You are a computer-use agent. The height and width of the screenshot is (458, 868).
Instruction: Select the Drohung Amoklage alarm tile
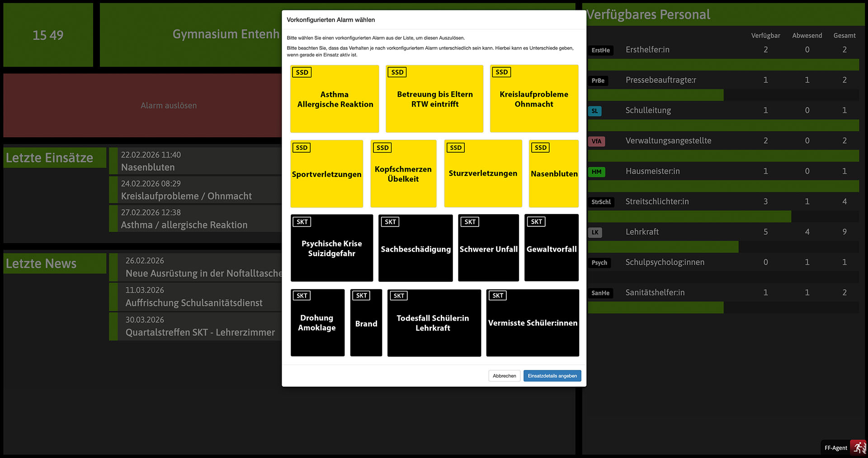point(317,323)
